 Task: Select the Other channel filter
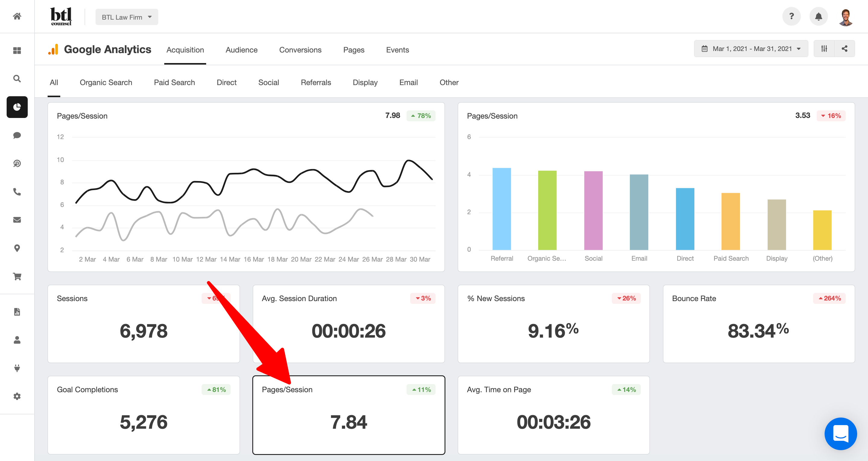pos(449,83)
